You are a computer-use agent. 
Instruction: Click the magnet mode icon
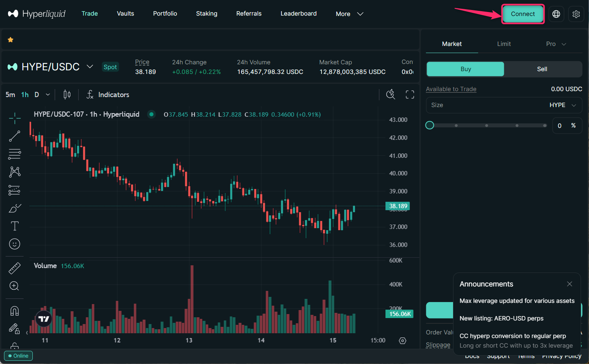click(x=15, y=311)
